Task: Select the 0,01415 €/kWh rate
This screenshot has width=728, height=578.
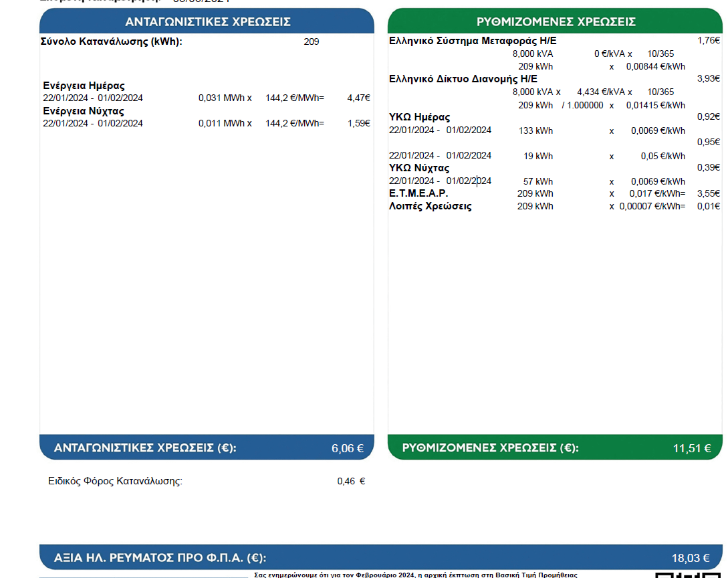Action: (x=656, y=105)
